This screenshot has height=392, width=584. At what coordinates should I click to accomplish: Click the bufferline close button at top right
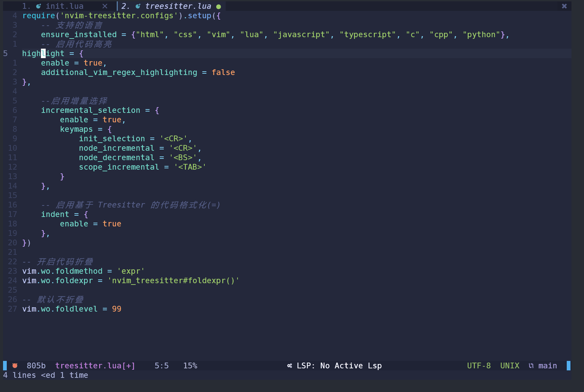[564, 6]
